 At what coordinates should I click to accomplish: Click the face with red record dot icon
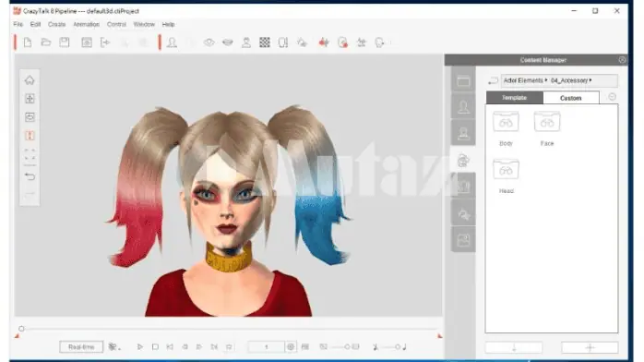point(342,42)
